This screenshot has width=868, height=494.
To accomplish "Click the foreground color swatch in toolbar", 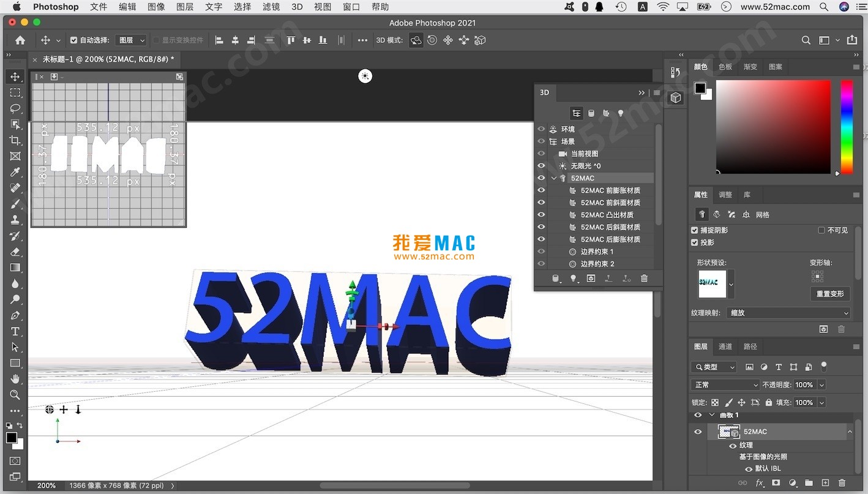I will [x=12, y=438].
